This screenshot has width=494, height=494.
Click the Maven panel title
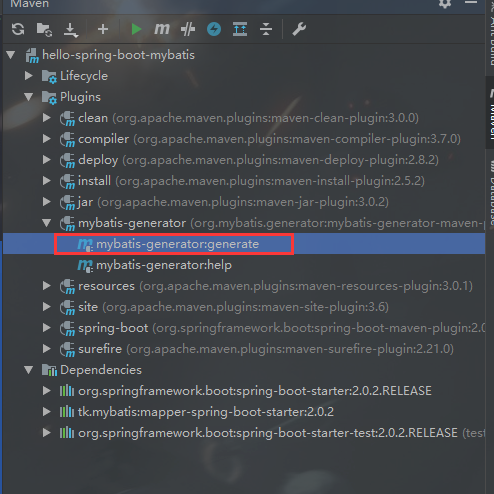pos(30,4)
